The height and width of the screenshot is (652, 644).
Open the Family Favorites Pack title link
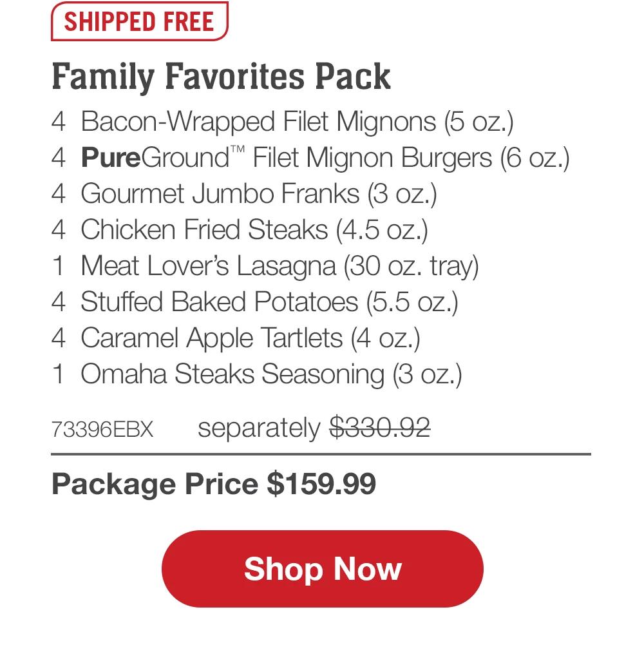[x=221, y=76]
